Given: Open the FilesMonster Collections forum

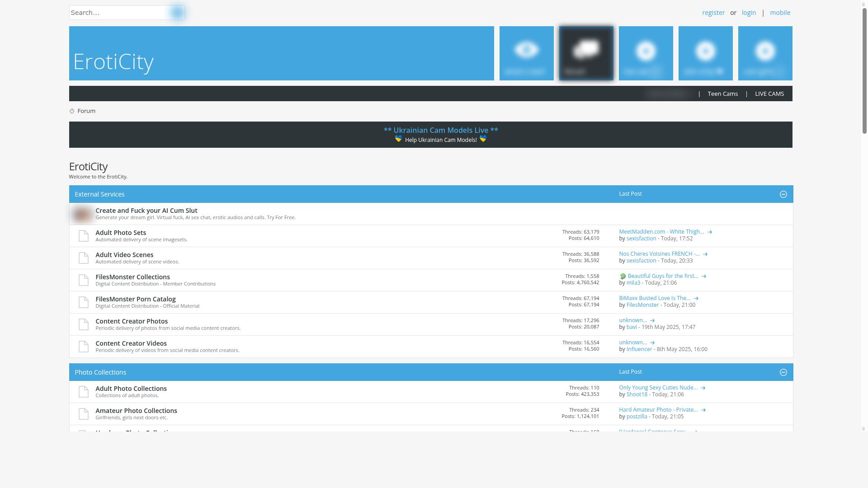Looking at the screenshot, I should tap(132, 277).
